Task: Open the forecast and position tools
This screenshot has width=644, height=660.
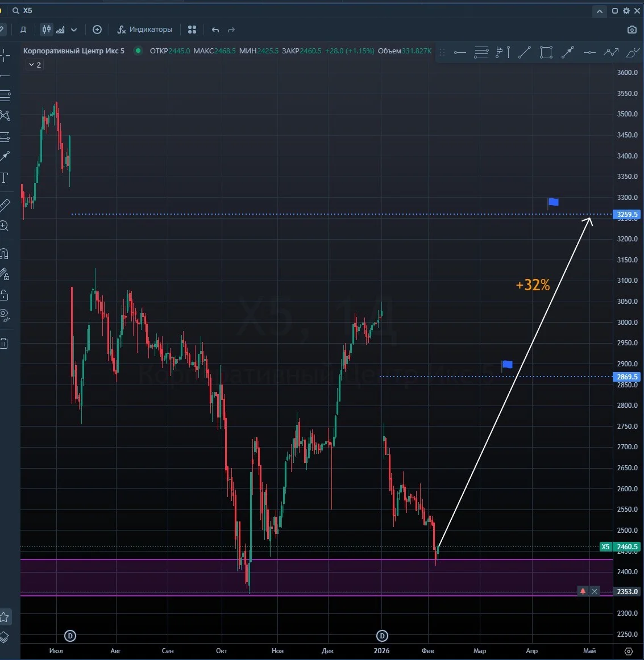Action: click(x=4, y=136)
